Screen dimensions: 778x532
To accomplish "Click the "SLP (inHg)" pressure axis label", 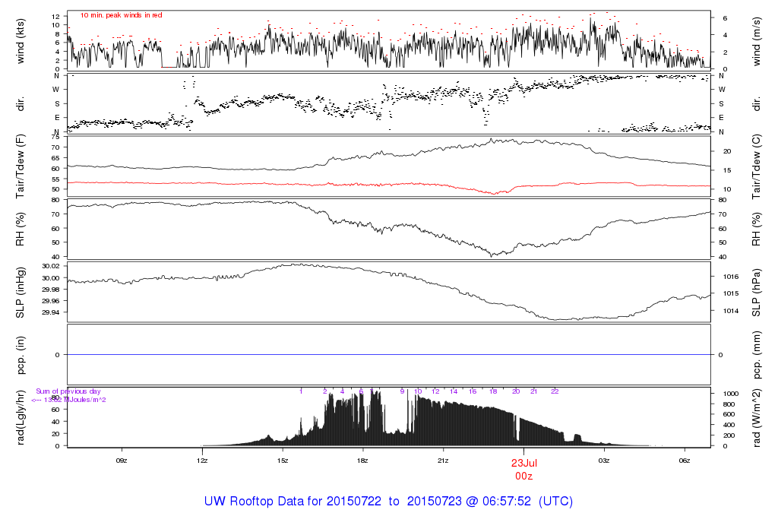I will point(21,292).
